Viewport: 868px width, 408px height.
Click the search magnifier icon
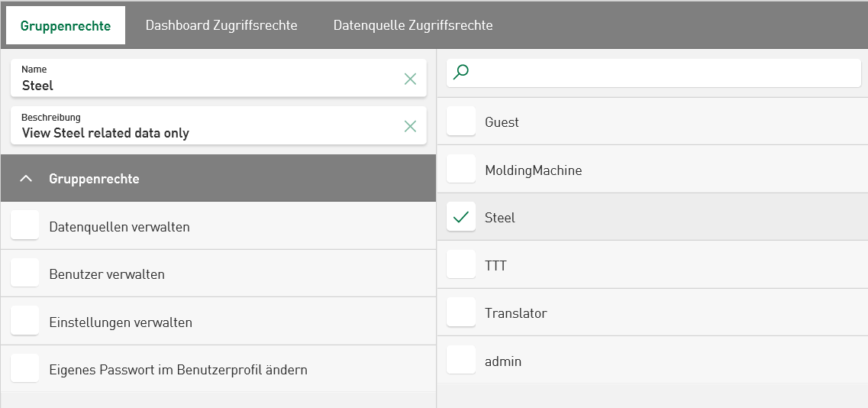461,73
